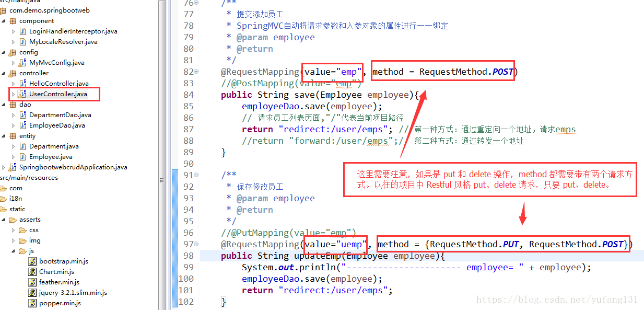Image resolution: width=644 pixels, height=310 pixels.
Task: Expand the css folder node
Action: tap(14, 230)
